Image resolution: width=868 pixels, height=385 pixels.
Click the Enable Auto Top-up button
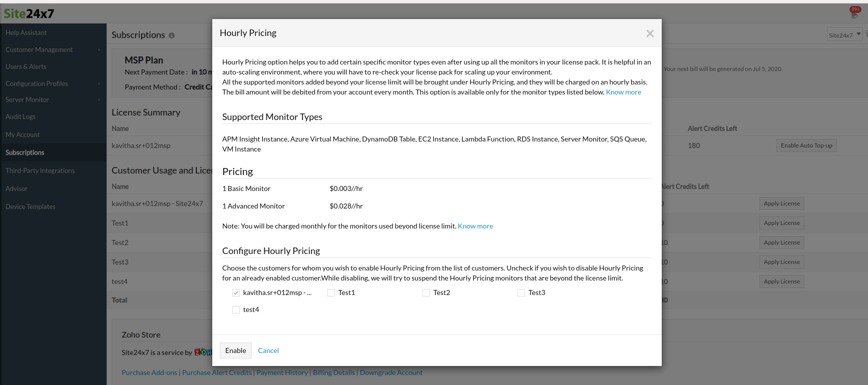[806, 145]
